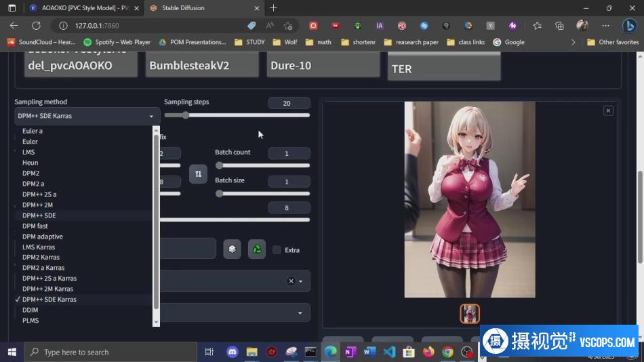The image size is (644, 362).
Task: Open Other favorites folder
Action: [x=613, y=42]
